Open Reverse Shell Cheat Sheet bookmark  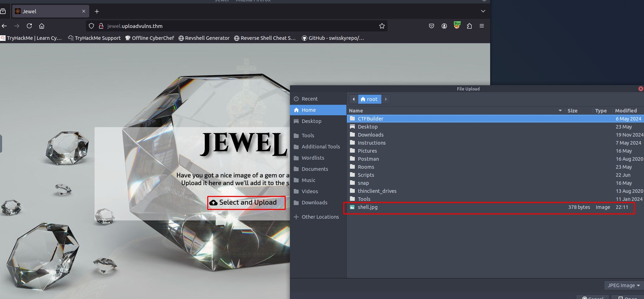coord(265,38)
